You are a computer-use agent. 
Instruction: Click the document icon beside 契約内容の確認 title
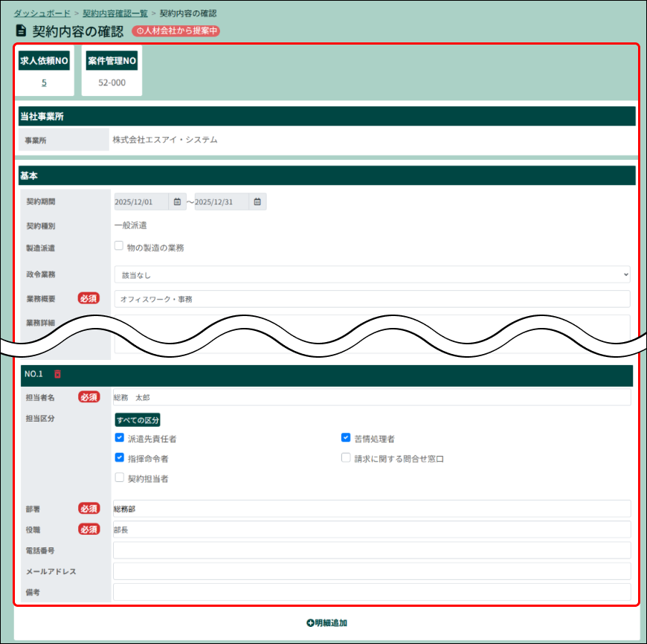(21, 30)
